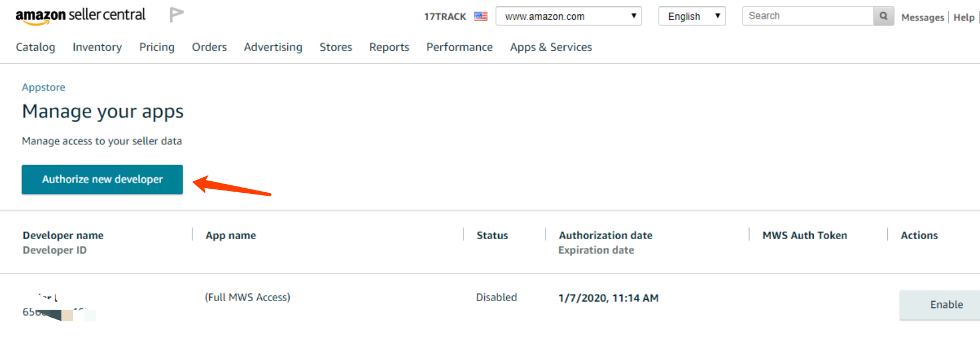
Task: Click the US flag marketplace icon
Action: tap(481, 16)
